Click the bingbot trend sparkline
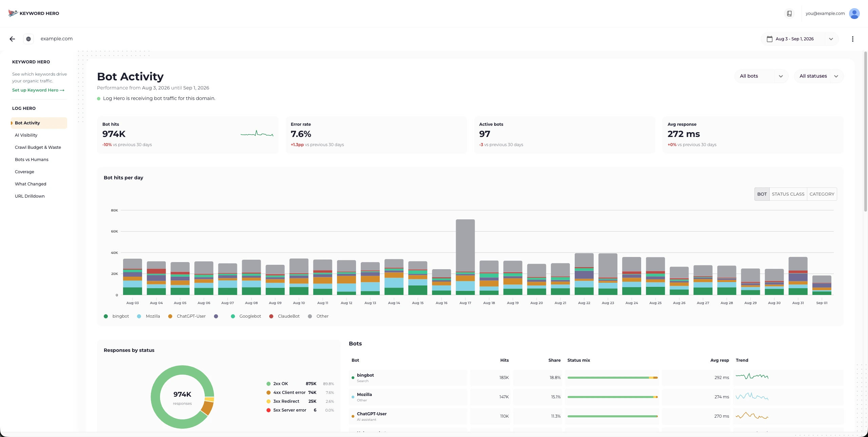This screenshot has height=437, width=868. 752,376
